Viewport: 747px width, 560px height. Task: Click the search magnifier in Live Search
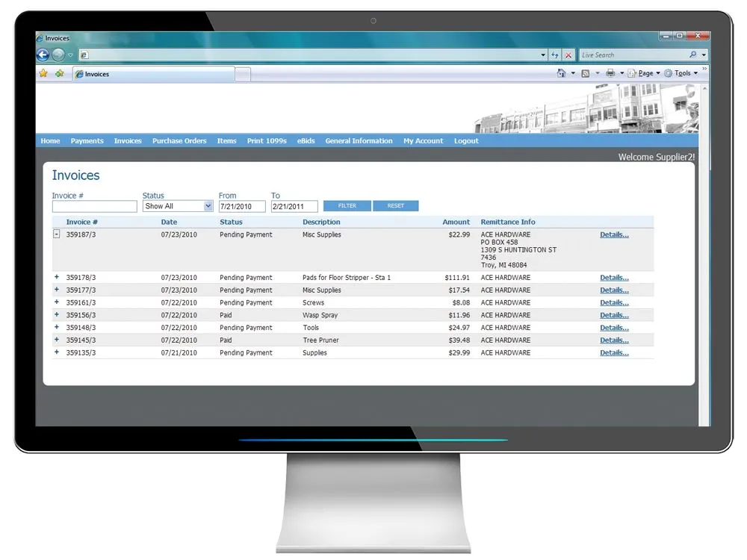point(693,55)
